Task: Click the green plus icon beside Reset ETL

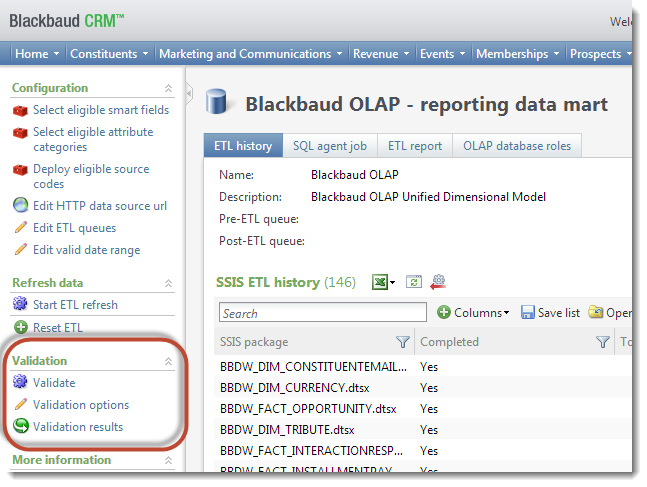Action: coord(21,327)
